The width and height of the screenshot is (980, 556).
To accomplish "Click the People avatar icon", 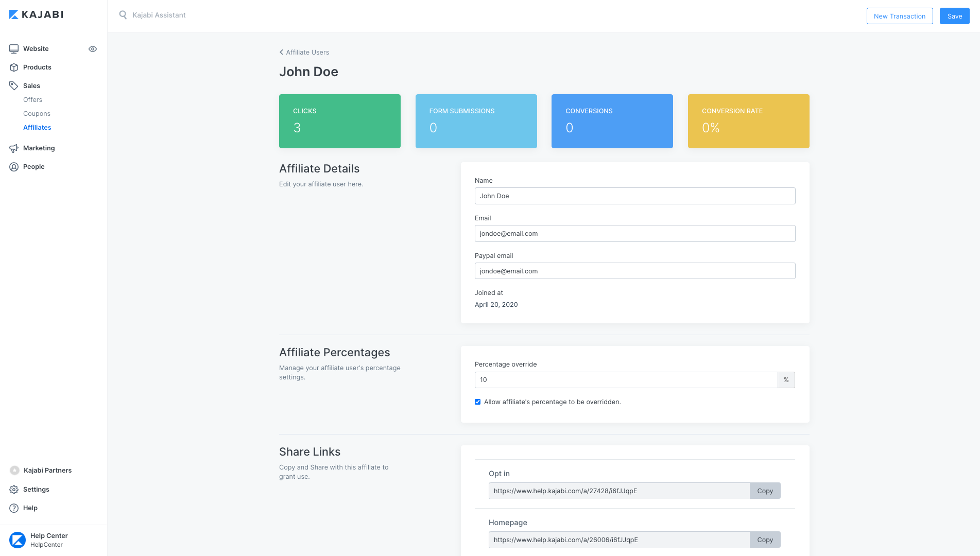I will 14,167.
